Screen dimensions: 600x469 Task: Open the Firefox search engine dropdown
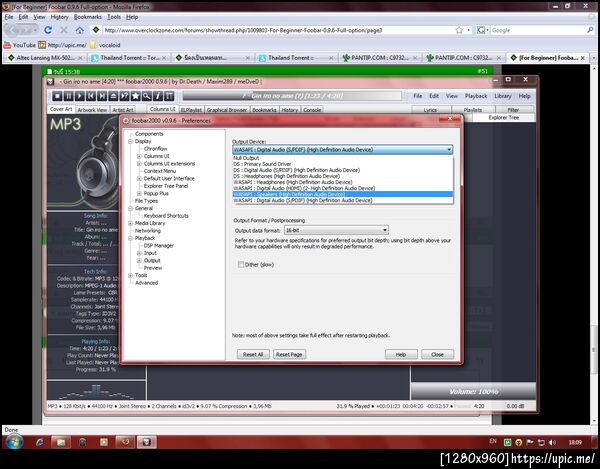[483, 30]
